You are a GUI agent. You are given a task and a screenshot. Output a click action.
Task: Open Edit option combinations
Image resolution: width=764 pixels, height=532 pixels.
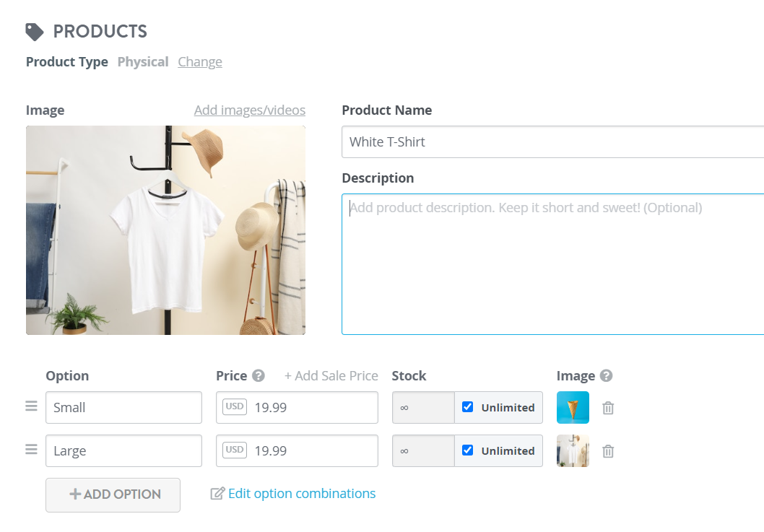(x=302, y=494)
